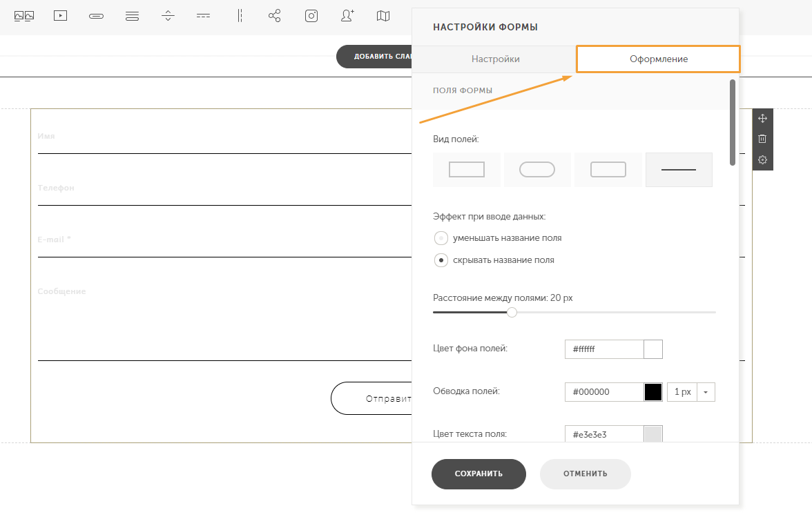The width and height of the screenshot is (812, 517).
Task: Choose the underline-only field style
Action: tap(678, 170)
